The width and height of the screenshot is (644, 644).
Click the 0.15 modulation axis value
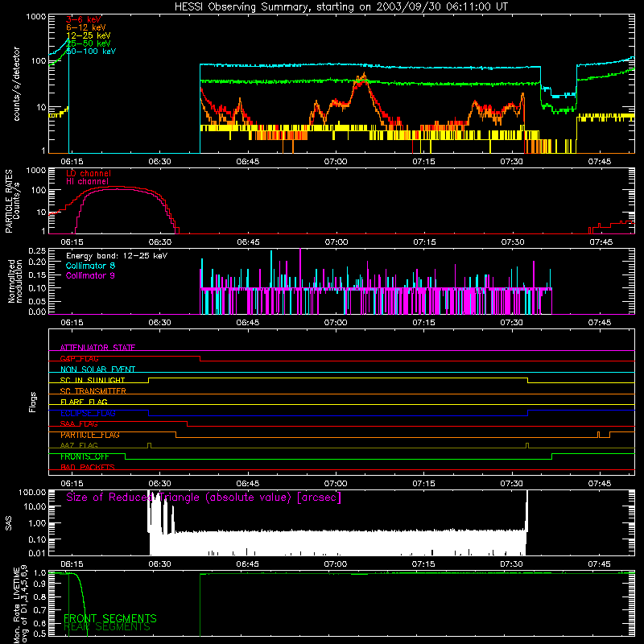tap(37, 275)
